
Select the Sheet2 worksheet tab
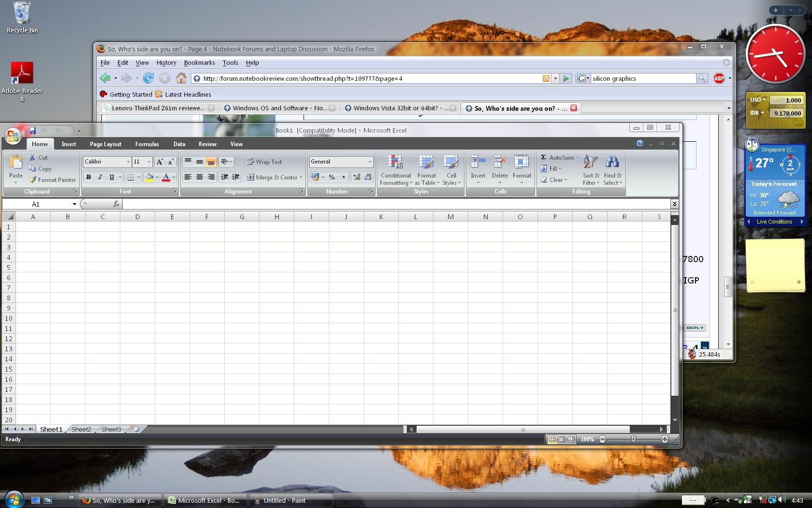(x=81, y=429)
